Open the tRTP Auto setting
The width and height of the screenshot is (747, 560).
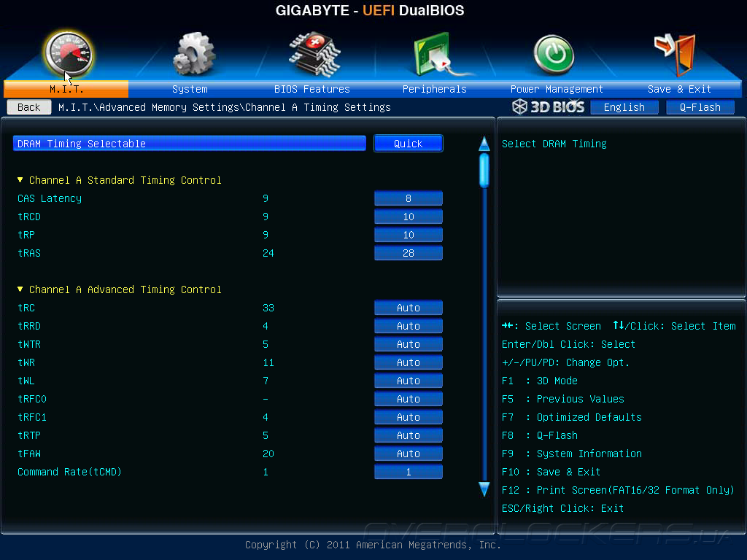coord(409,435)
